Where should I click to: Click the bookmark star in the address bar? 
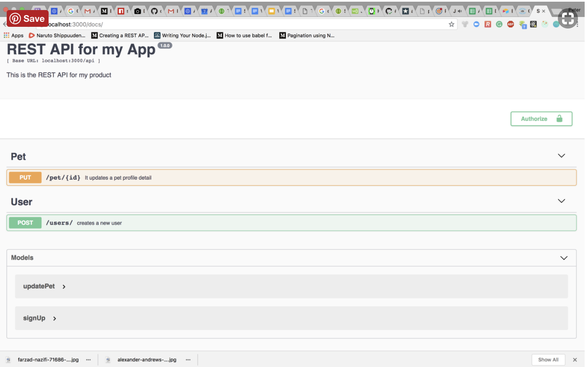click(451, 24)
